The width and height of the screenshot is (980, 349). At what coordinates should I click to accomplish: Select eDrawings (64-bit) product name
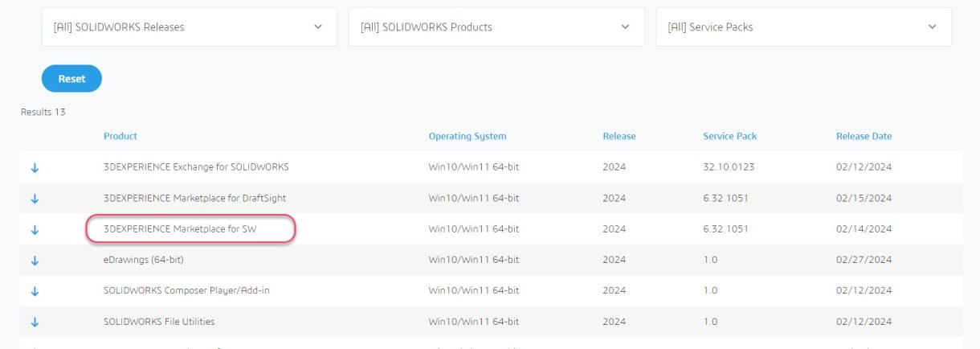144,260
